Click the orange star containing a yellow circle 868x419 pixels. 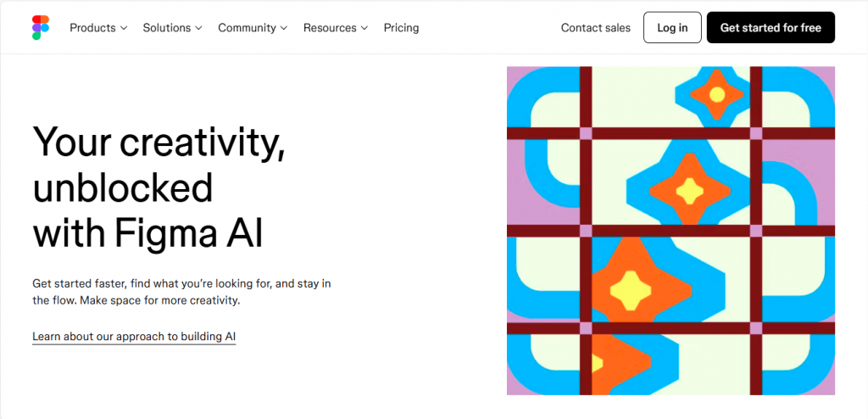[717, 94]
